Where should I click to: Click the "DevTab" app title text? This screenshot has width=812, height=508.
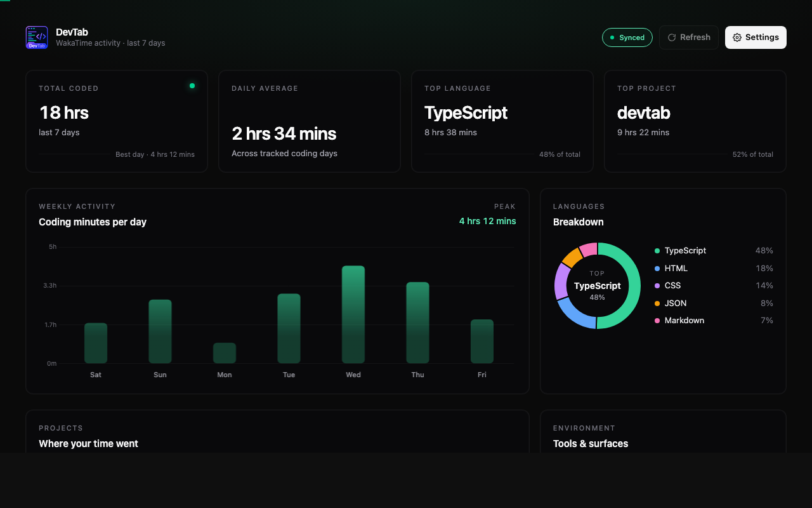(x=72, y=32)
